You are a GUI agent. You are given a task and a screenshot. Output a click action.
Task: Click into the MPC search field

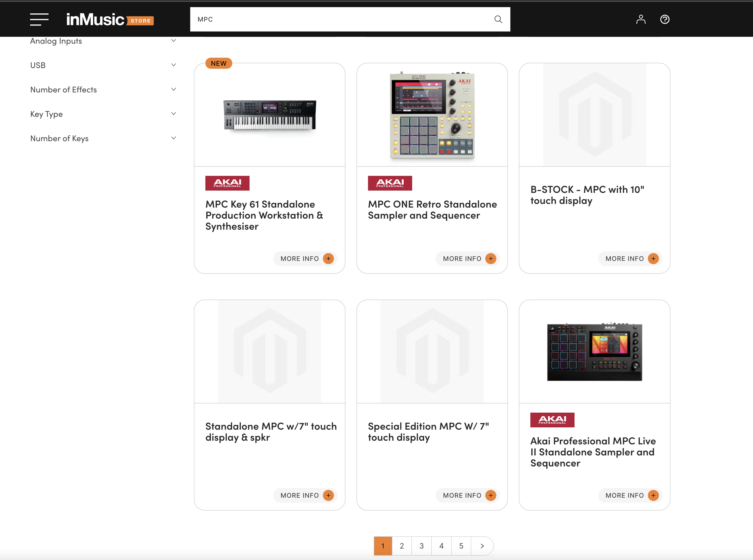tap(339, 19)
